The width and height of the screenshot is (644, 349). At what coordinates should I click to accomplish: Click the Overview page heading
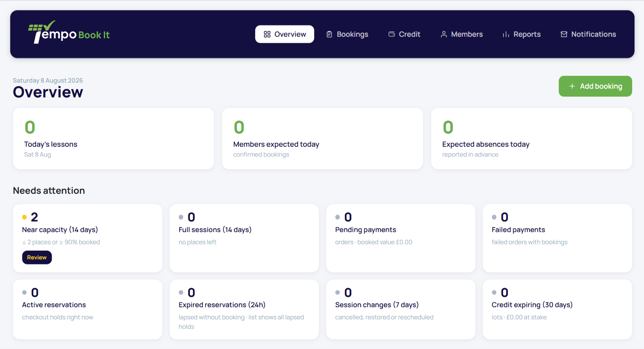[48, 92]
